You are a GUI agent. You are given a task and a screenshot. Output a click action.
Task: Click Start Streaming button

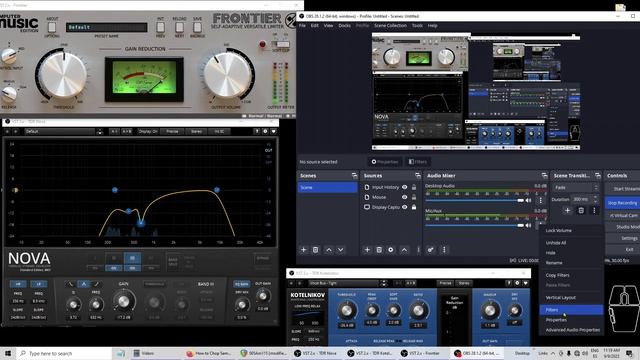622,189
